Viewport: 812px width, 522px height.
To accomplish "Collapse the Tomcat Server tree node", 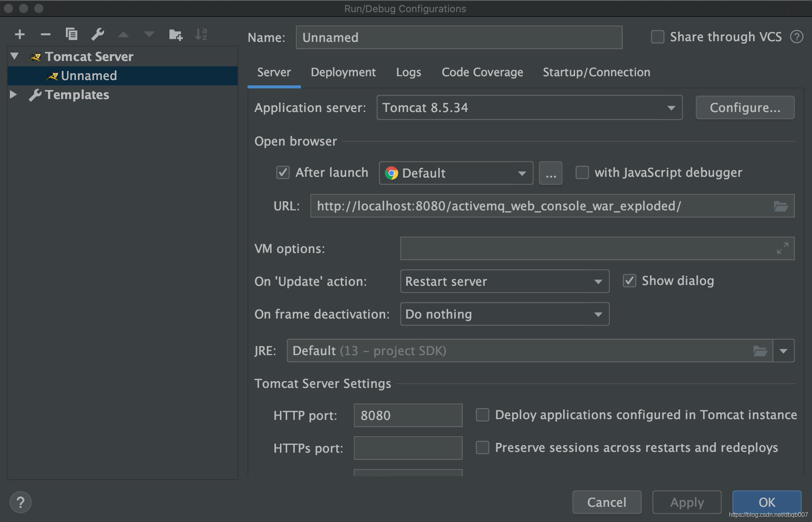I will tap(14, 56).
